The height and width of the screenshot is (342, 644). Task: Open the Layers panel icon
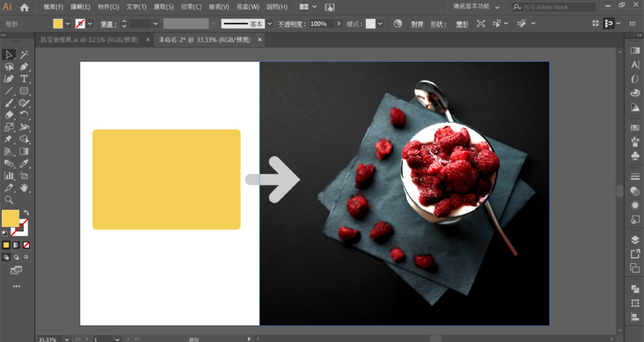(635, 240)
